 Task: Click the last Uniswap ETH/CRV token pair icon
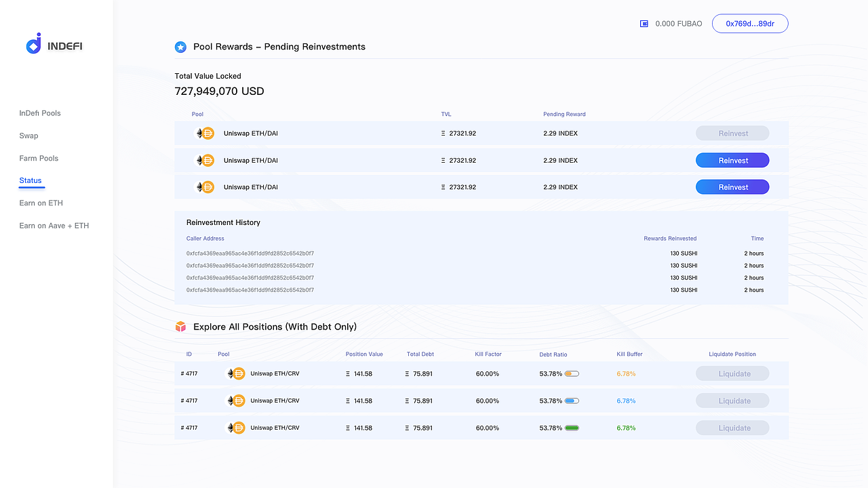point(235,428)
